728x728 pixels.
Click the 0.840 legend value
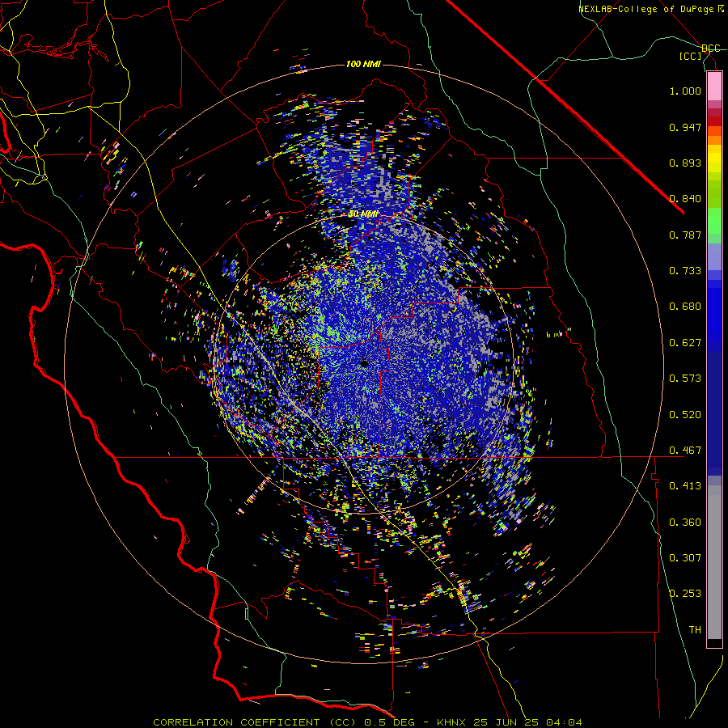(685, 199)
